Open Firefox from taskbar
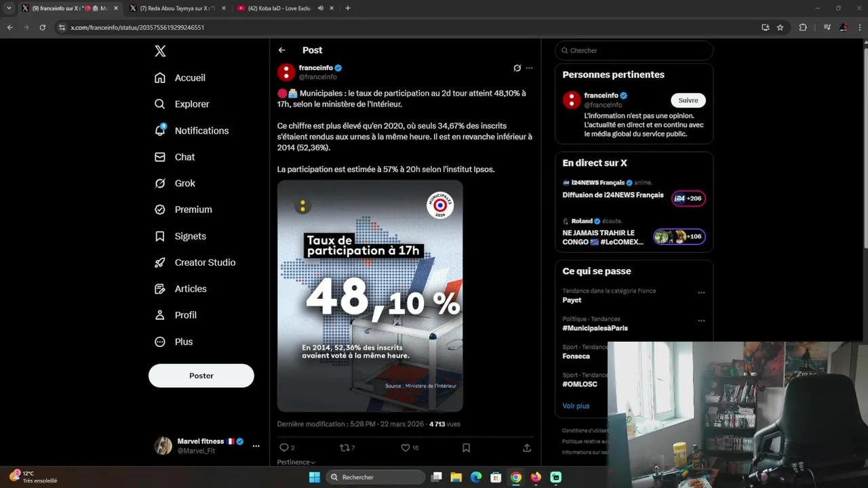The height and width of the screenshot is (488, 868). click(536, 477)
